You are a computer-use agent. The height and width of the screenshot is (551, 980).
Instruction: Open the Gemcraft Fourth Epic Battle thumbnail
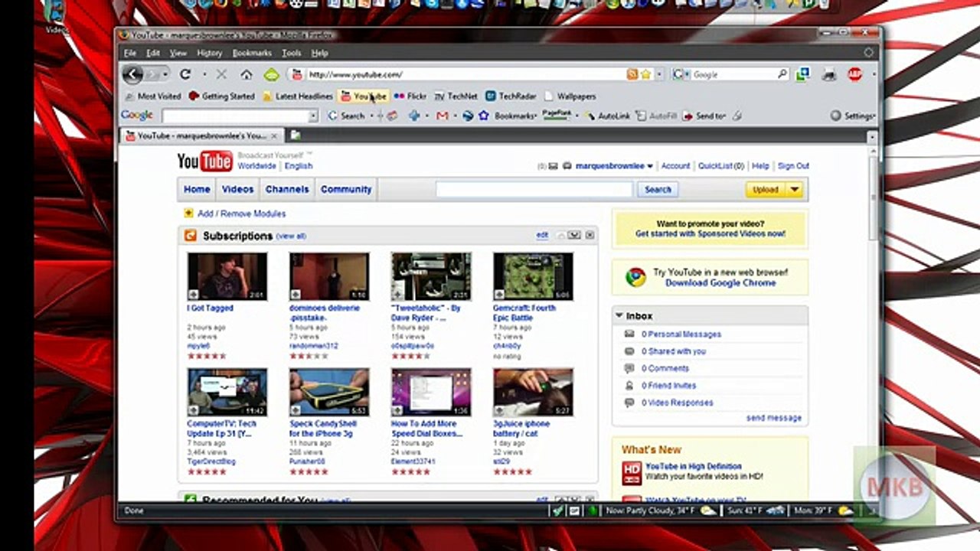coord(533,276)
